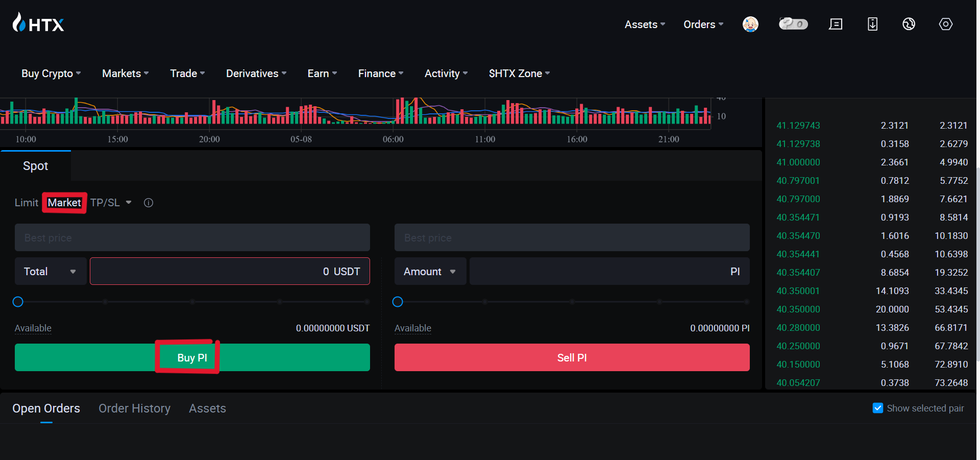The height and width of the screenshot is (460, 980).
Task: Toggle the Show selected pair checkbox
Action: point(878,408)
